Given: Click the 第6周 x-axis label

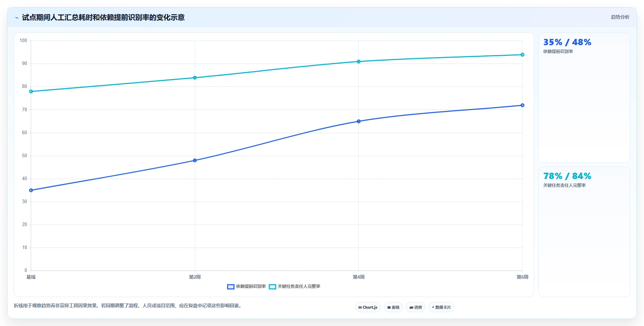Looking at the screenshot, I should pyautogui.click(x=522, y=277).
